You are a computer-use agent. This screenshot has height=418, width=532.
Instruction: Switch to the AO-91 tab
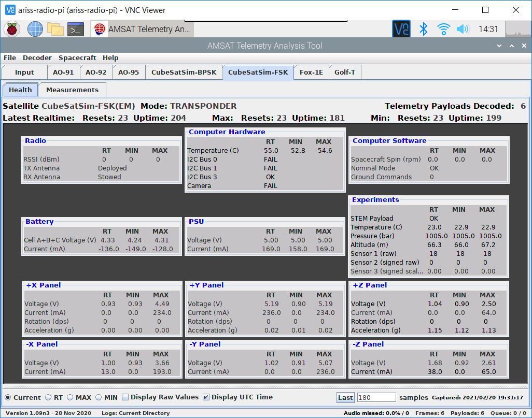[63, 72]
